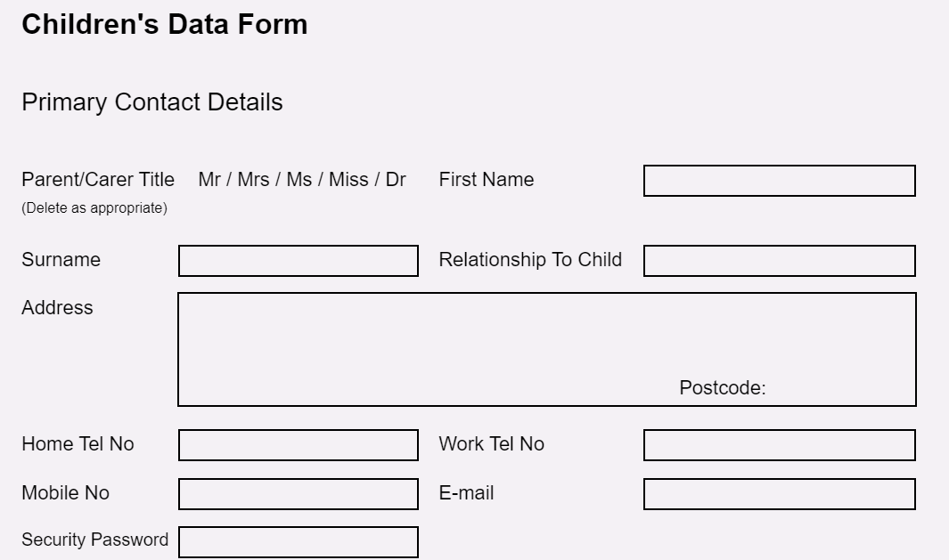Click the Mobile No input field
The width and height of the screenshot is (949, 560).
click(299, 494)
